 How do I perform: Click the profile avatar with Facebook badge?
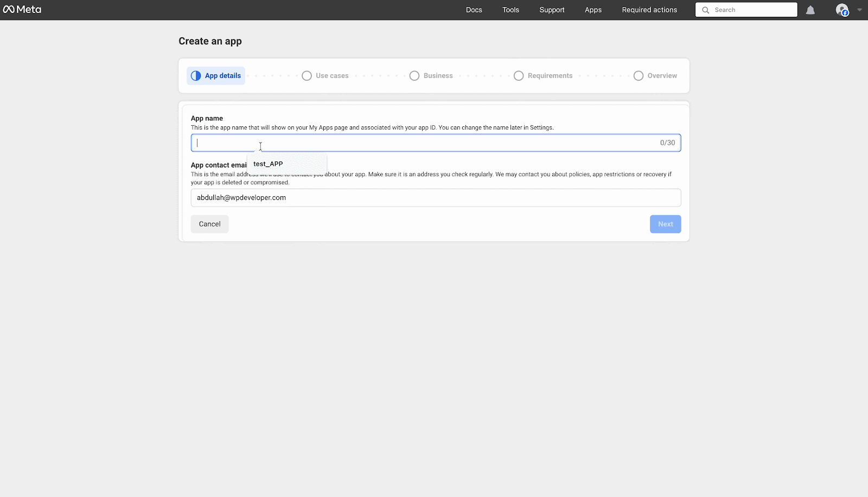tap(843, 10)
